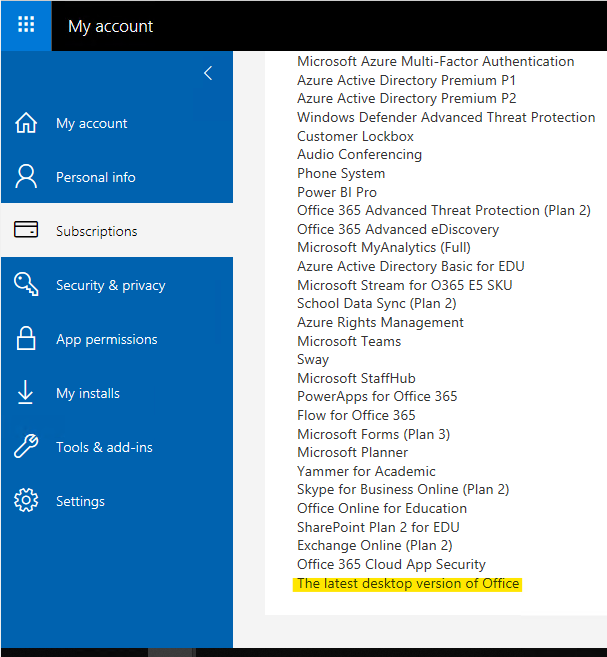The width and height of the screenshot is (607, 657).
Task: Click the gear Settings icon
Action: (26, 501)
